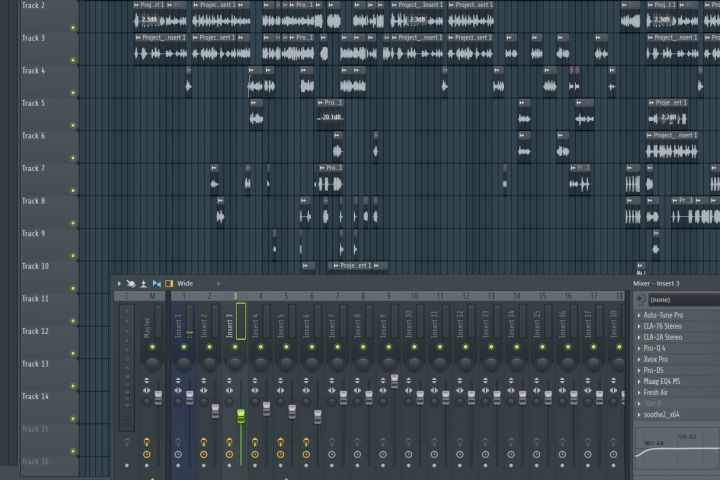
Task: Click the upward arrow icon in the mixer toolbar
Action: 144,283
